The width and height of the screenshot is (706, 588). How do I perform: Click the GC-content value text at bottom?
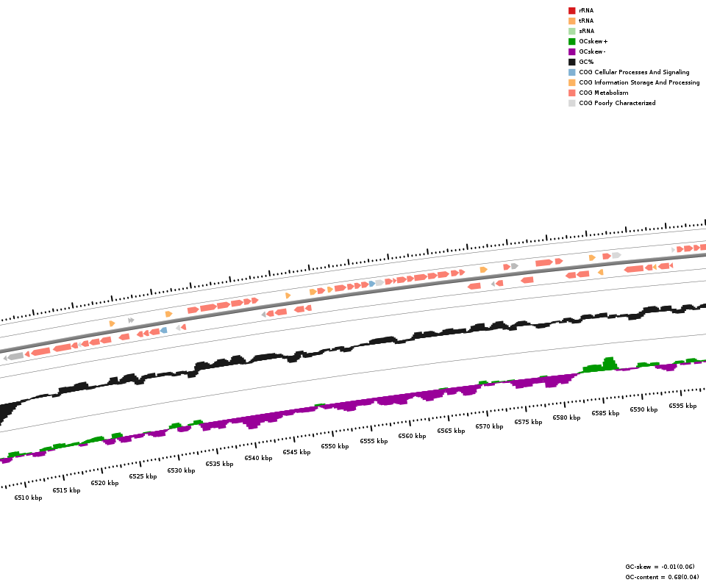[662, 577]
